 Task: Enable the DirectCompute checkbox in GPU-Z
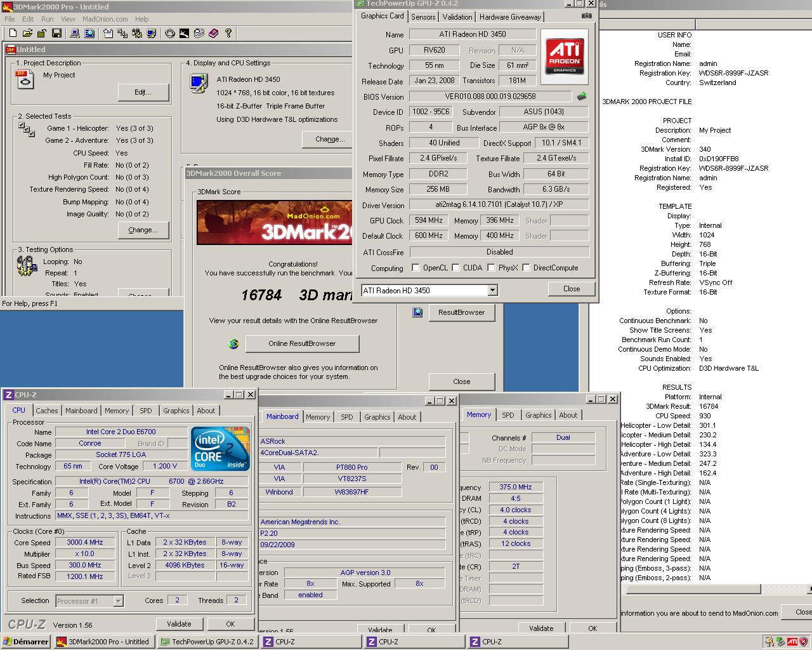click(526, 268)
